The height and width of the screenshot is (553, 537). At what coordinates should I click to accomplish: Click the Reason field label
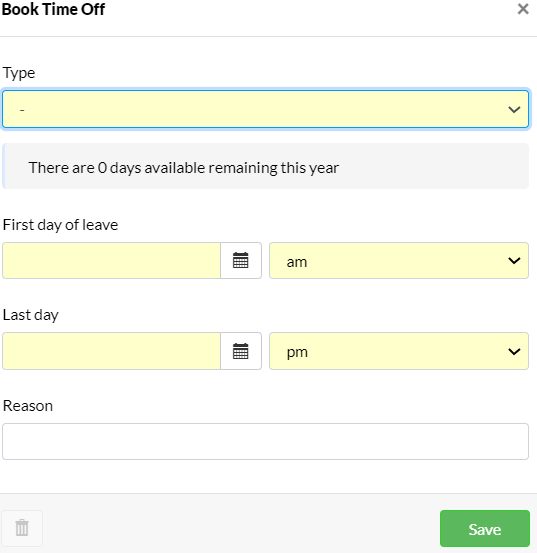(x=28, y=406)
